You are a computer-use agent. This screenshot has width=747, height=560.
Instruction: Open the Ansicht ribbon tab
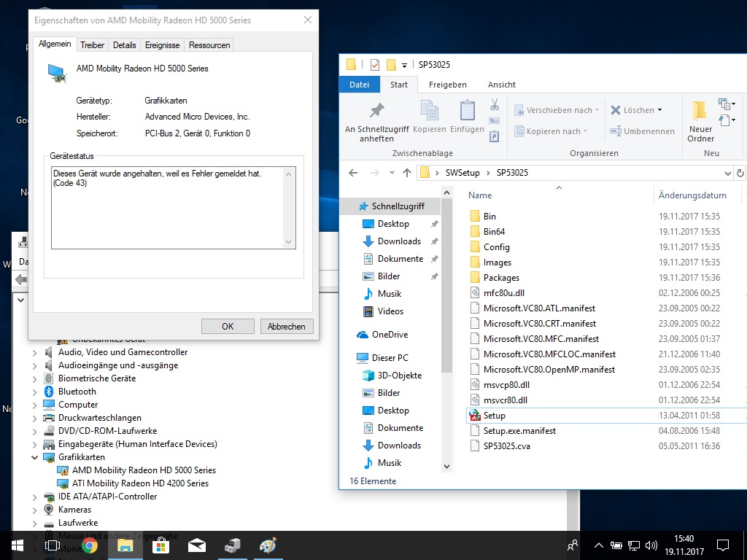(502, 85)
